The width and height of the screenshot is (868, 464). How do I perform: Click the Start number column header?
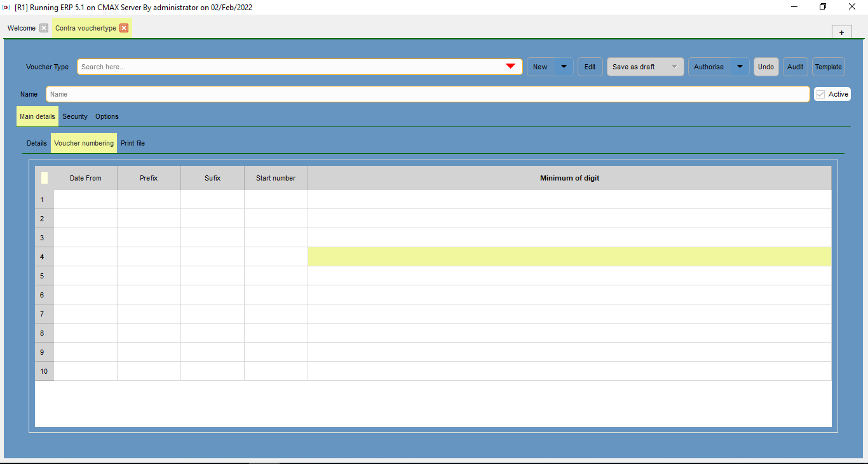pyautogui.click(x=276, y=178)
